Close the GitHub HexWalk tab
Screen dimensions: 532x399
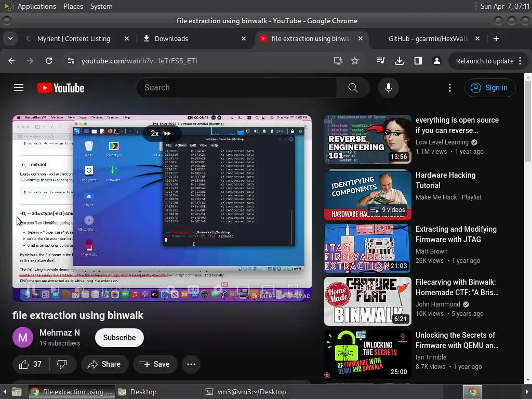coord(477,38)
